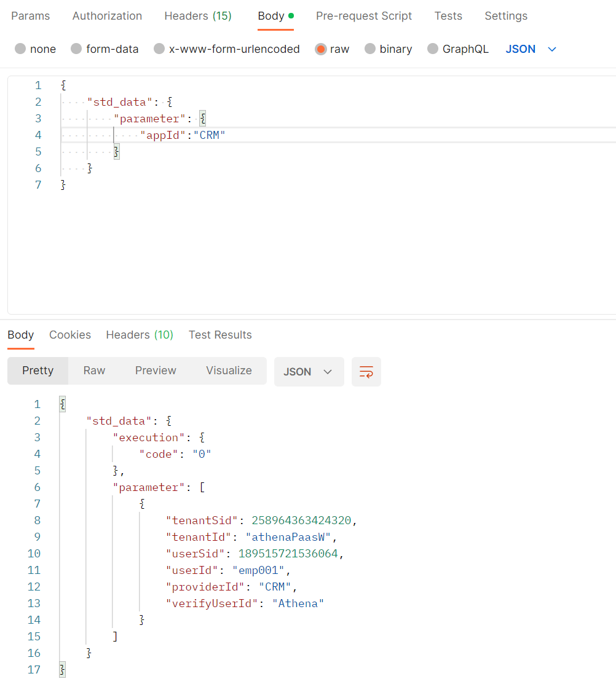The image size is (616, 687).
Task: Open the request body JSON format dropdown
Action: coord(531,49)
